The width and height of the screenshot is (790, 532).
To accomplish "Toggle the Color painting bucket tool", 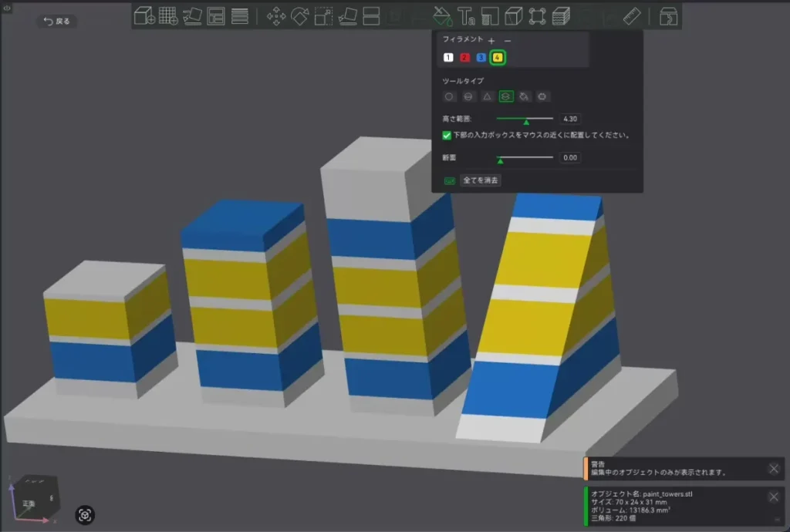I will pyautogui.click(x=442, y=16).
